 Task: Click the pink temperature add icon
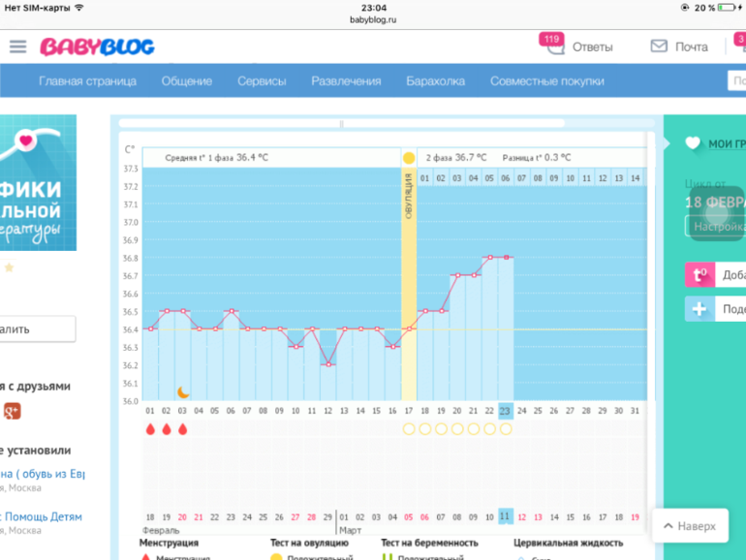click(699, 275)
